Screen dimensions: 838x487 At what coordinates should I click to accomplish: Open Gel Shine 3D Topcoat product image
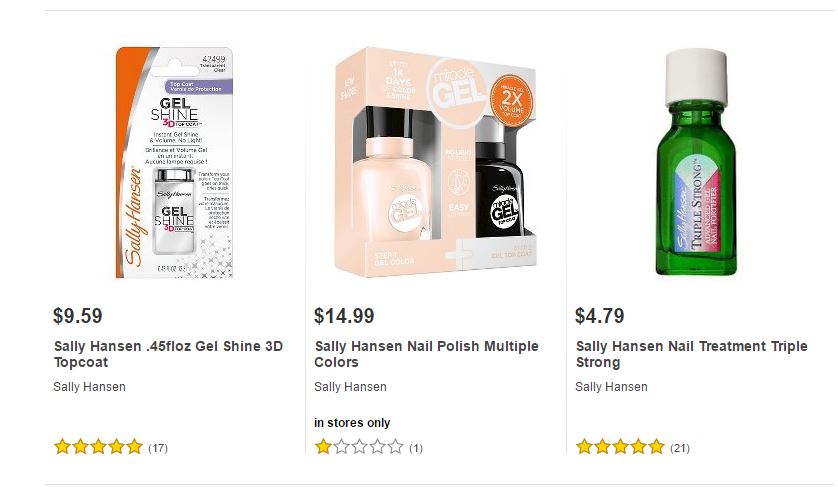175,162
